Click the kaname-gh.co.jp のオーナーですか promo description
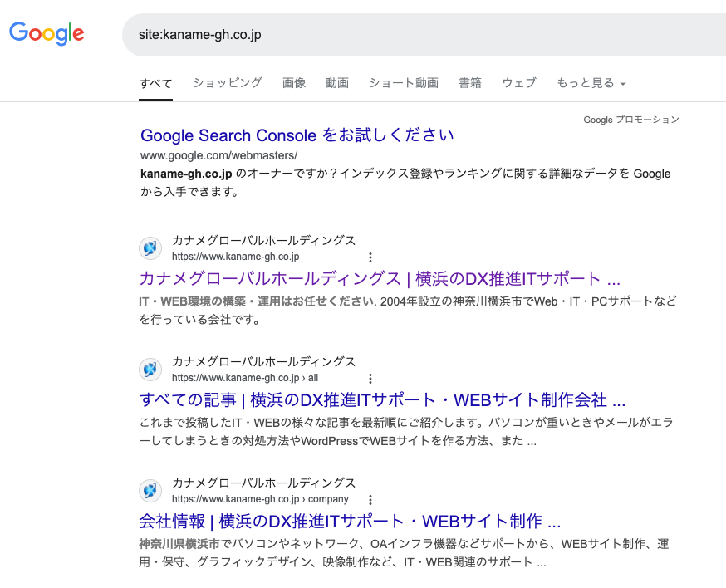 click(405, 183)
